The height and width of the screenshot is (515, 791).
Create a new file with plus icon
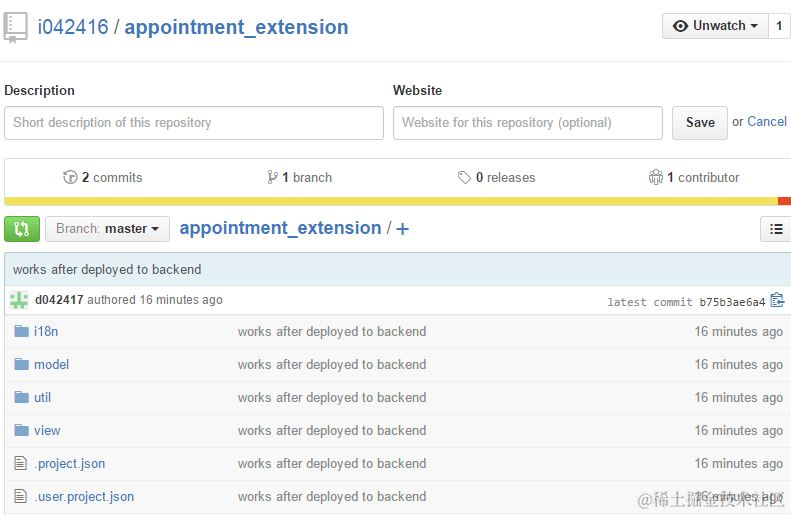click(403, 229)
